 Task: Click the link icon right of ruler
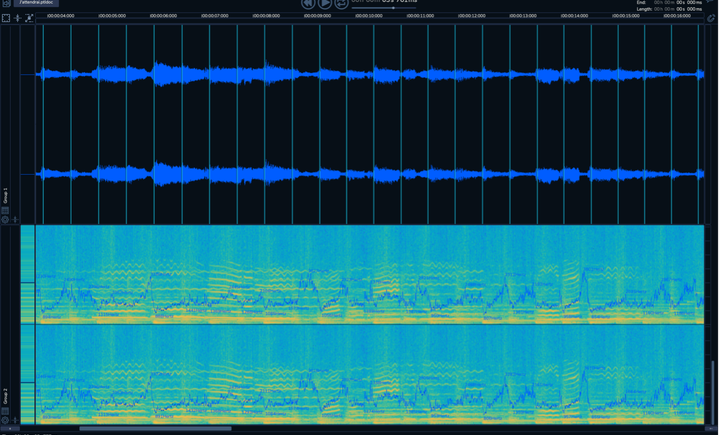click(x=711, y=18)
